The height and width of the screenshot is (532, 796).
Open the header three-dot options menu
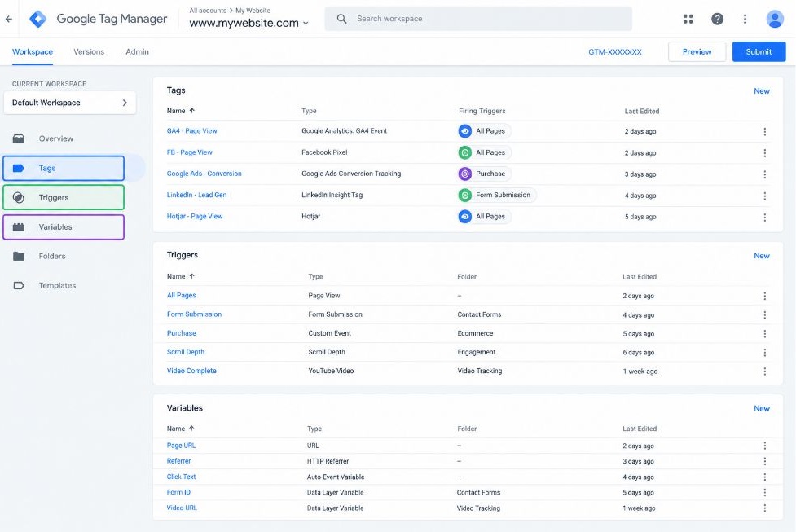745,19
